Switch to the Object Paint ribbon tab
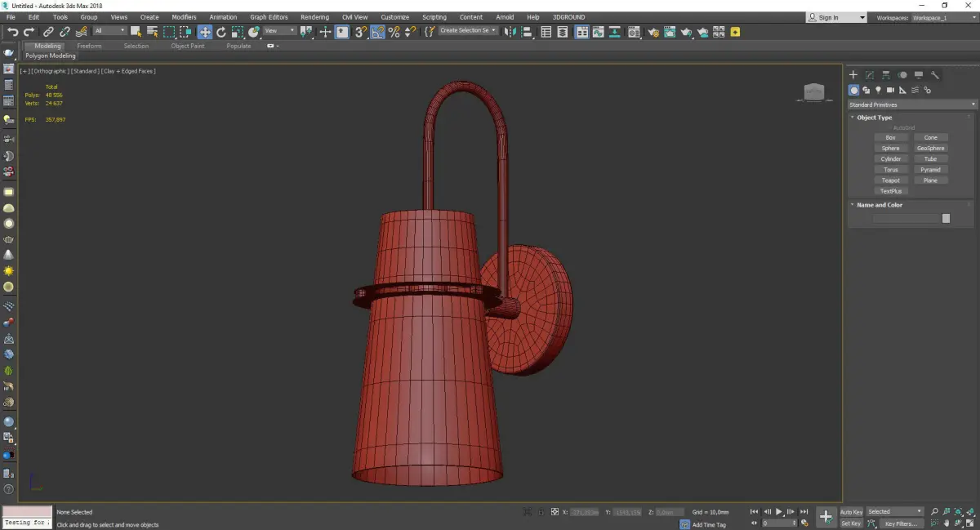This screenshot has height=530, width=980. click(188, 46)
